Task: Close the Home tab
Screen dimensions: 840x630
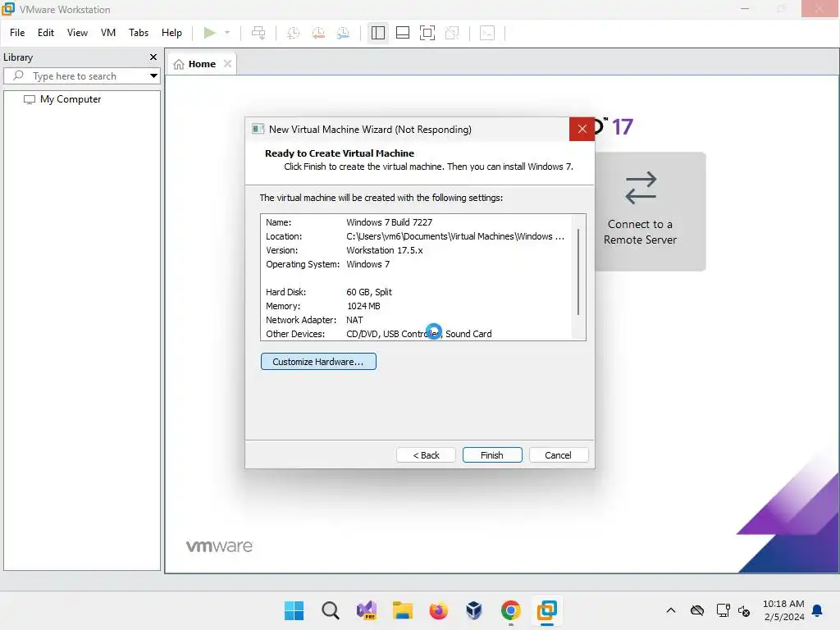Action: 228,64
